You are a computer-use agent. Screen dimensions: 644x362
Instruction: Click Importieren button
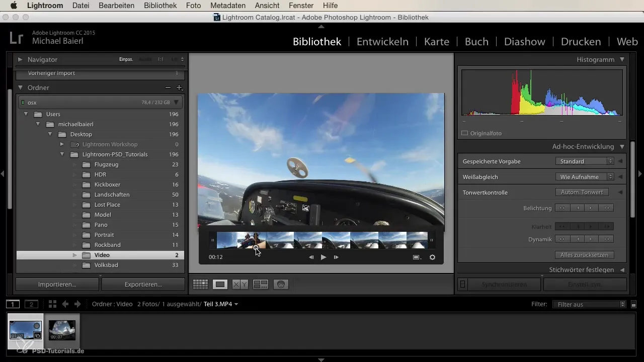[x=57, y=285]
